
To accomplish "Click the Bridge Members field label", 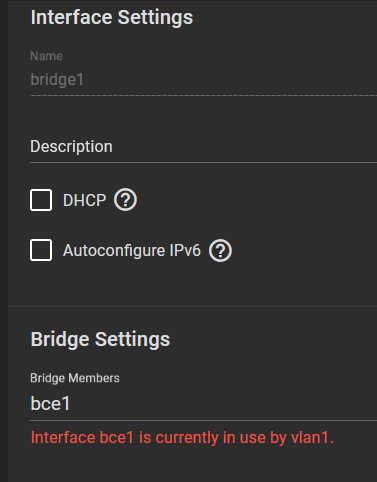I will point(75,378).
